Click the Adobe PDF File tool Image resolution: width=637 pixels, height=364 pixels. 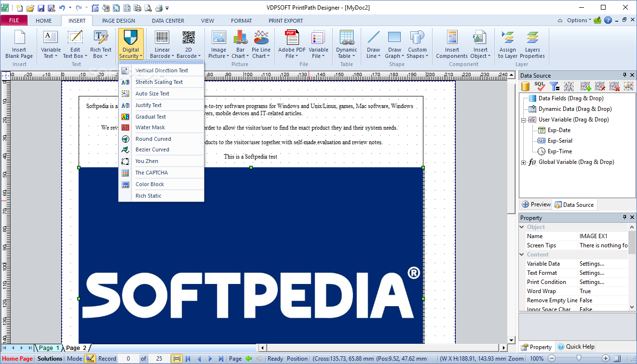click(292, 44)
